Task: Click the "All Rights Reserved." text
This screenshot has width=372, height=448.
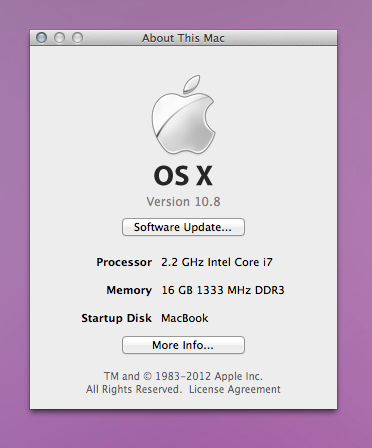Action: coord(134,389)
